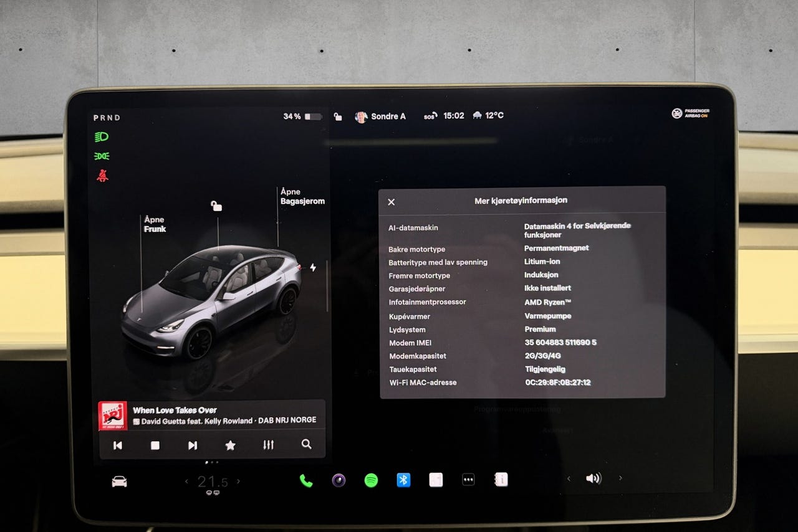798x532 pixels.
Task: Lower the volume with the left arrow
Action: tap(568, 478)
